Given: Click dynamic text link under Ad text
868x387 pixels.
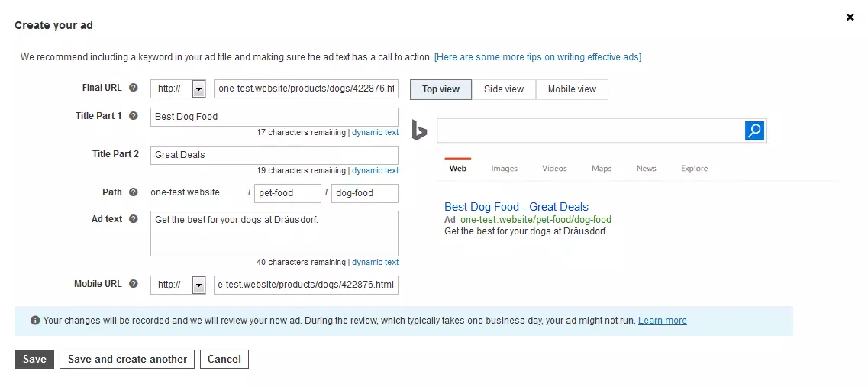Looking at the screenshot, I should 376,262.
